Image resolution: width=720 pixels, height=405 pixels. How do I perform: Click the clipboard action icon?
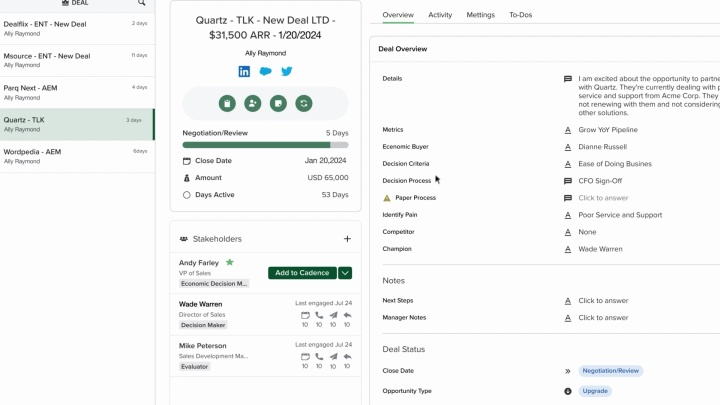[227, 103]
